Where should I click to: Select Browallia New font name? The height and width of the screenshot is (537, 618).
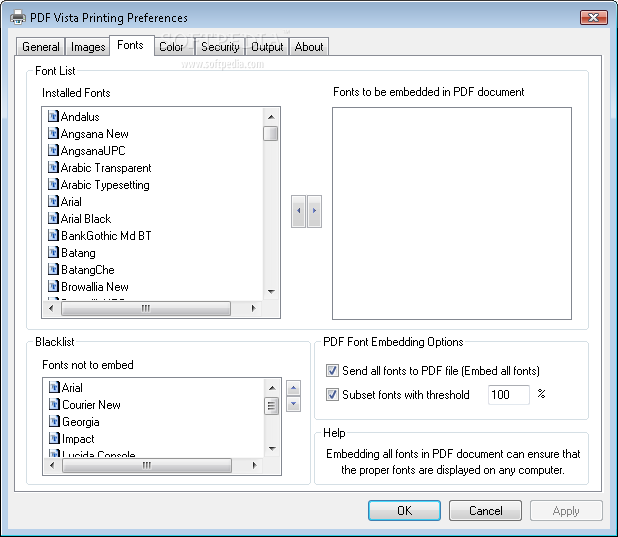95,287
